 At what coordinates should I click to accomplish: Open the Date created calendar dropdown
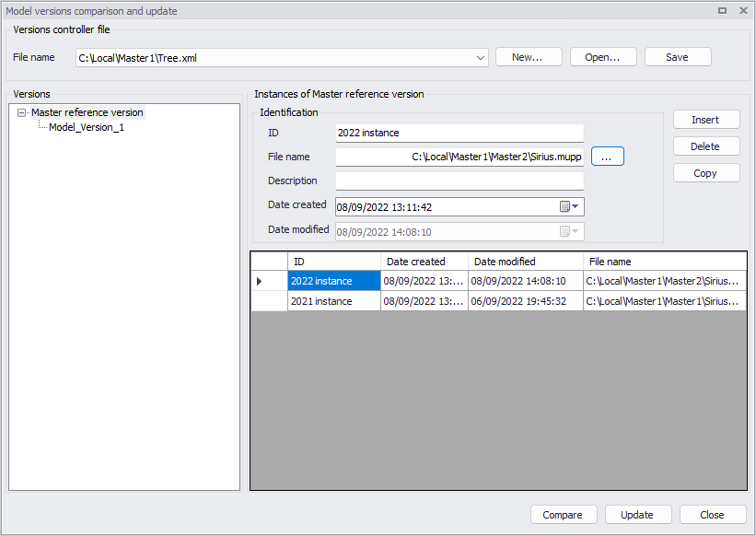click(569, 207)
